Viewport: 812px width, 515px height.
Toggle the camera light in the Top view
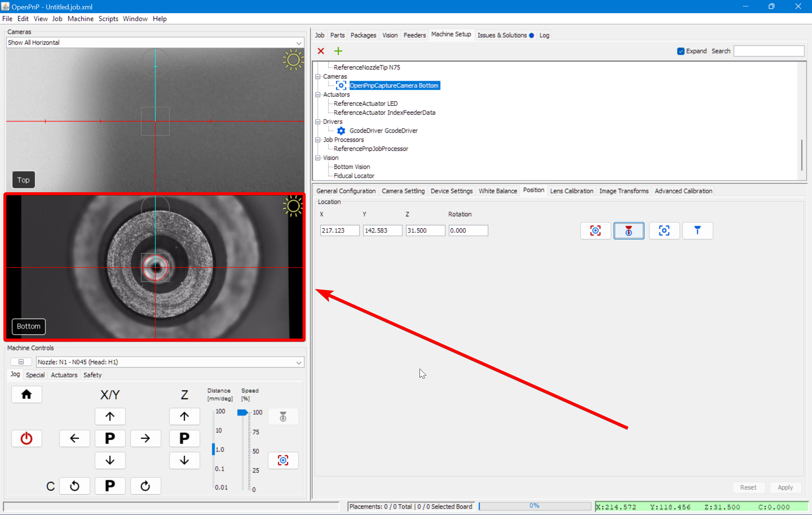coord(293,60)
